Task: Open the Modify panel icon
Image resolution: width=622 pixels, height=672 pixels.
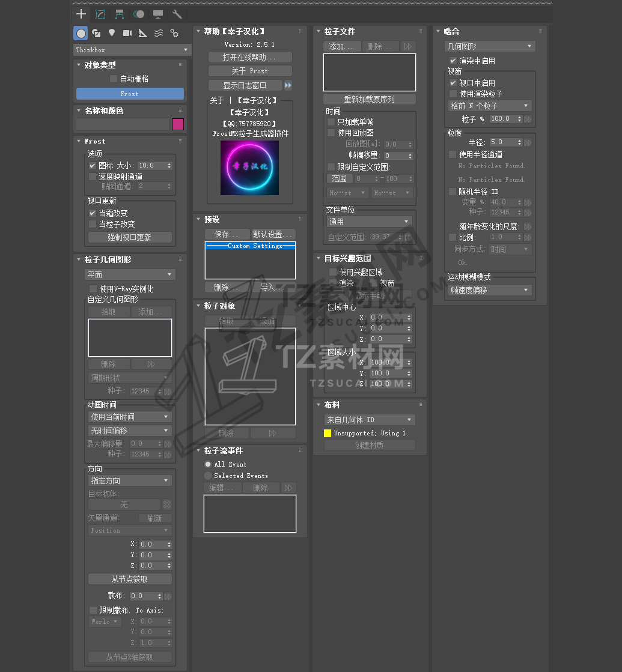Action: pyautogui.click(x=100, y=14)
